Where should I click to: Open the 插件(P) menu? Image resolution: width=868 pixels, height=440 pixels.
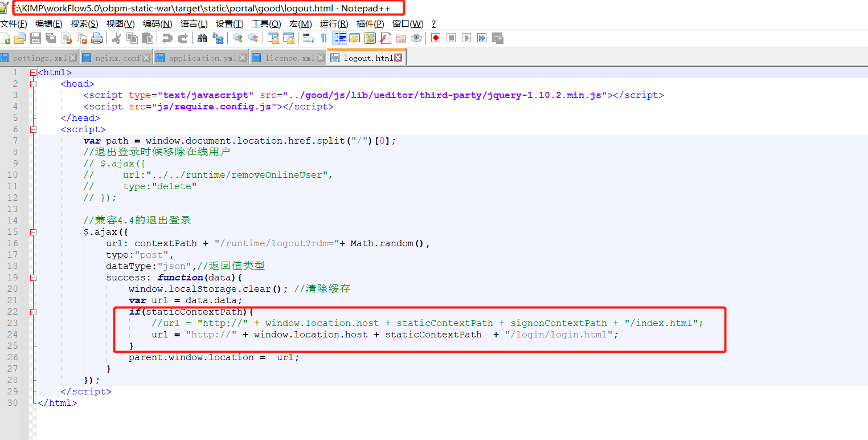point(370,23)
